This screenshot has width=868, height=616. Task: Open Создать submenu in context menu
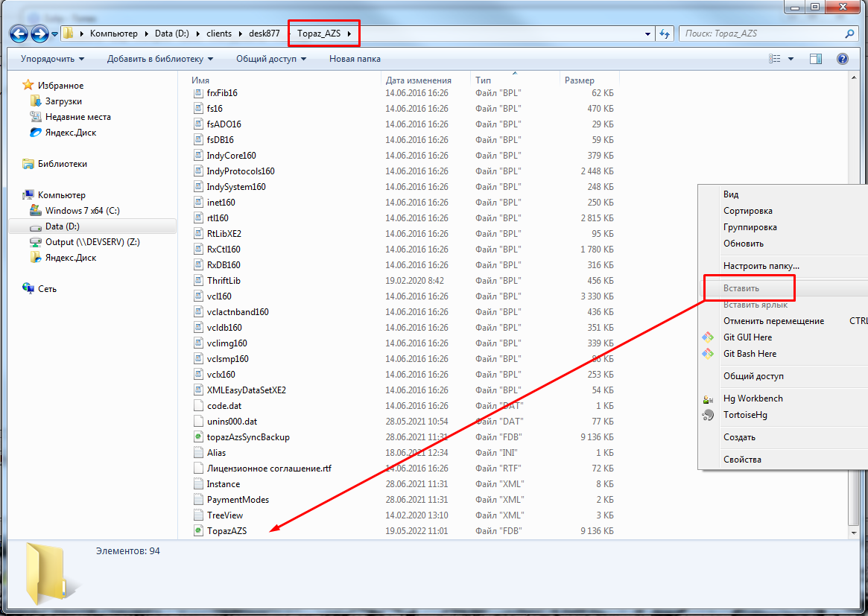point(740,437)
